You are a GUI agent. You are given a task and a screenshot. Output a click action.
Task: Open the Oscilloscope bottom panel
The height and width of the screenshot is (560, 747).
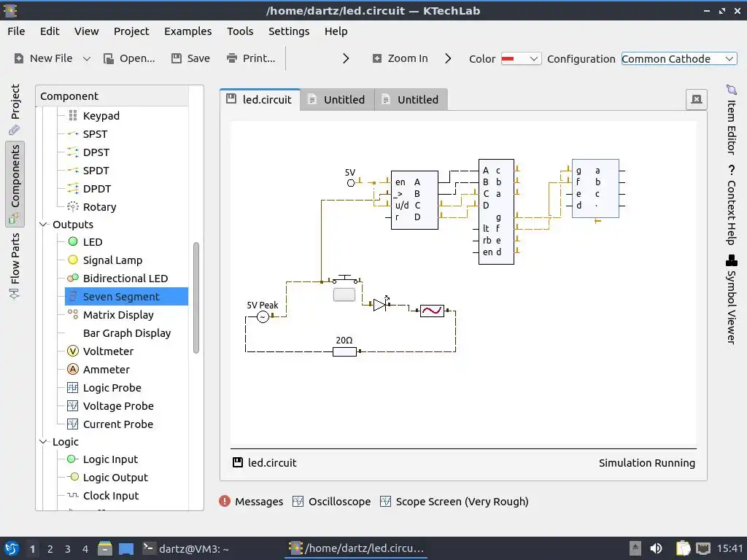(332, 502)
